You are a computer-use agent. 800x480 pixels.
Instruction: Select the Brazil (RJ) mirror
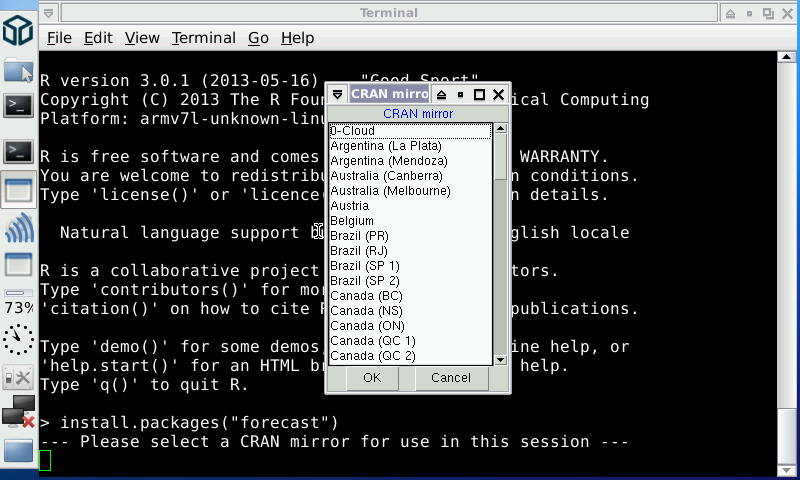(x=410, y=251)
